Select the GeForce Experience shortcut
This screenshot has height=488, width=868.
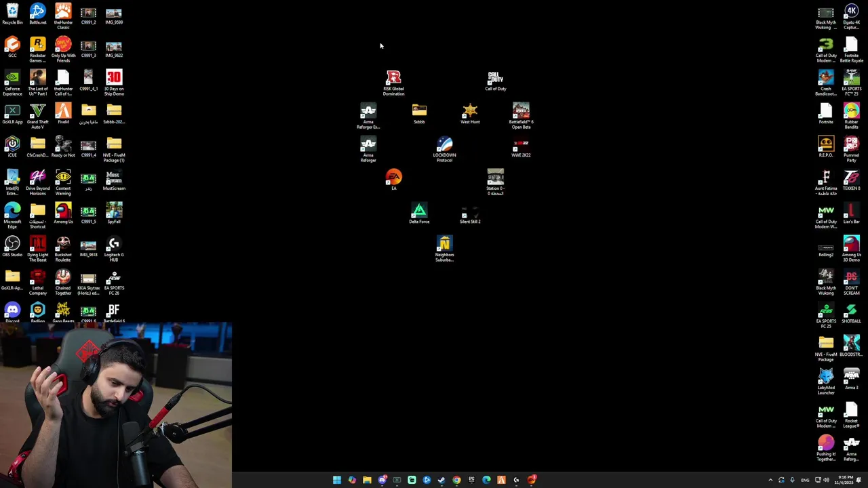click(12, 83)
